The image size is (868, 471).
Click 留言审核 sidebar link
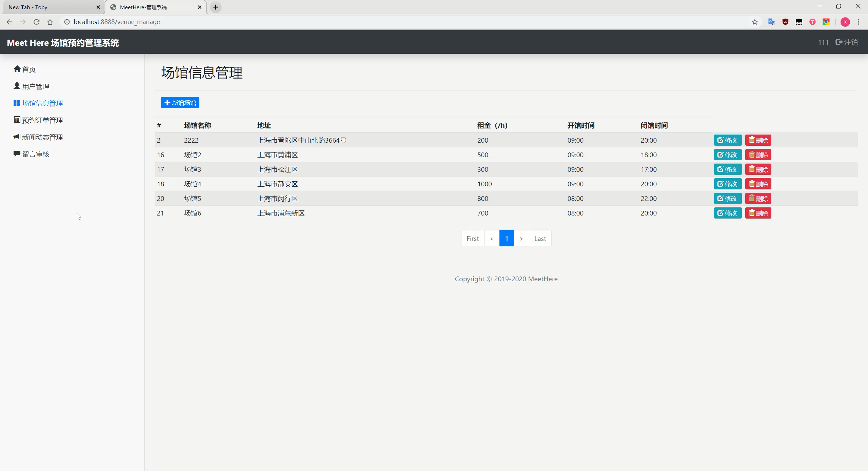point(35,154)
